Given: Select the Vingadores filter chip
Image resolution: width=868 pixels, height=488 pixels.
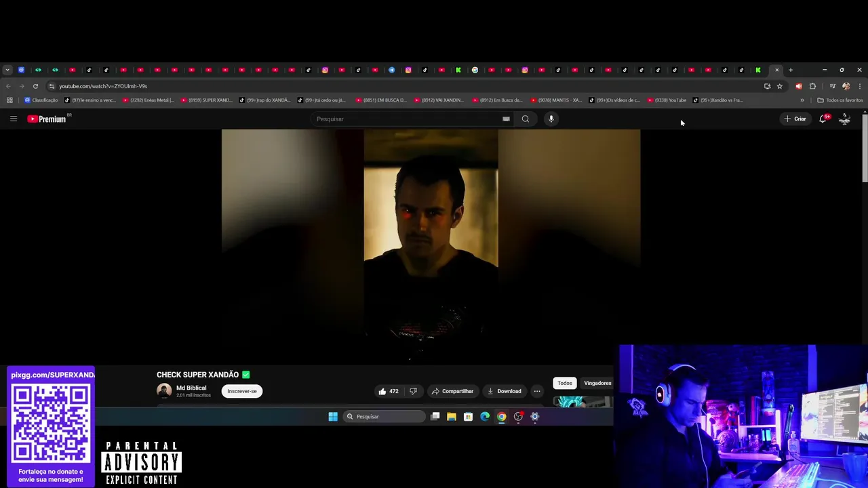Looking at the screenshot, I should (597, 383).
